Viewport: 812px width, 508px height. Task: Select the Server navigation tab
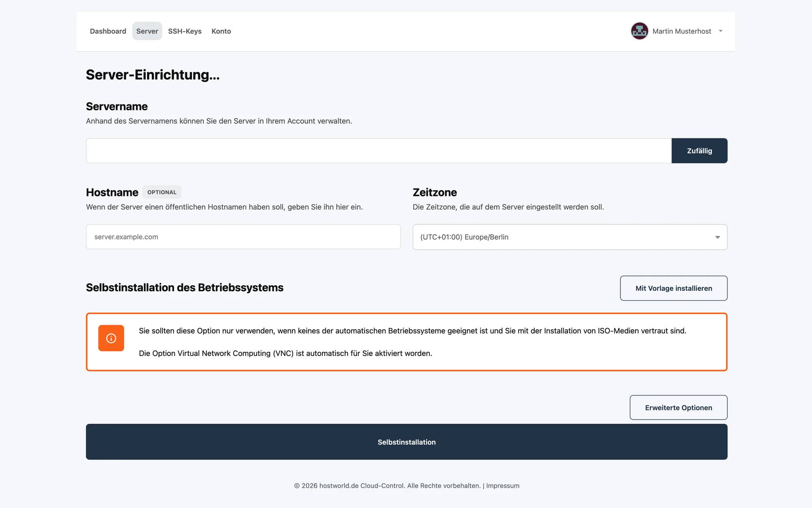(147, 31)
